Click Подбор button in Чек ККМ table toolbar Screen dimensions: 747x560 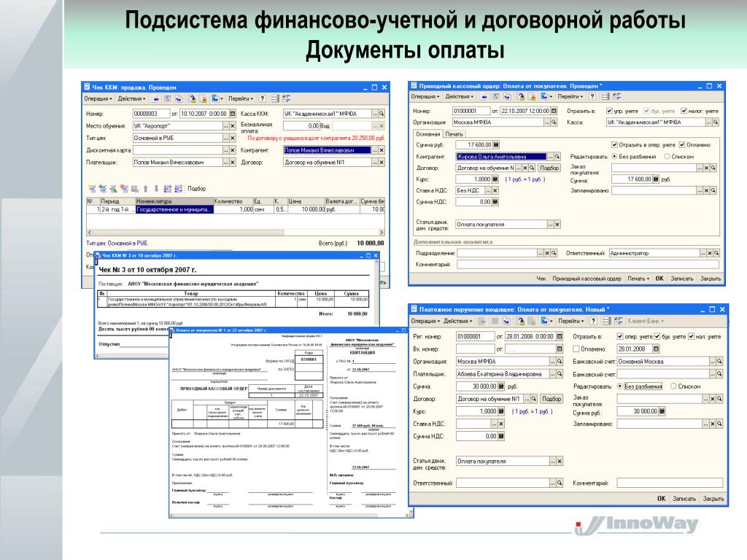point(197,189)
